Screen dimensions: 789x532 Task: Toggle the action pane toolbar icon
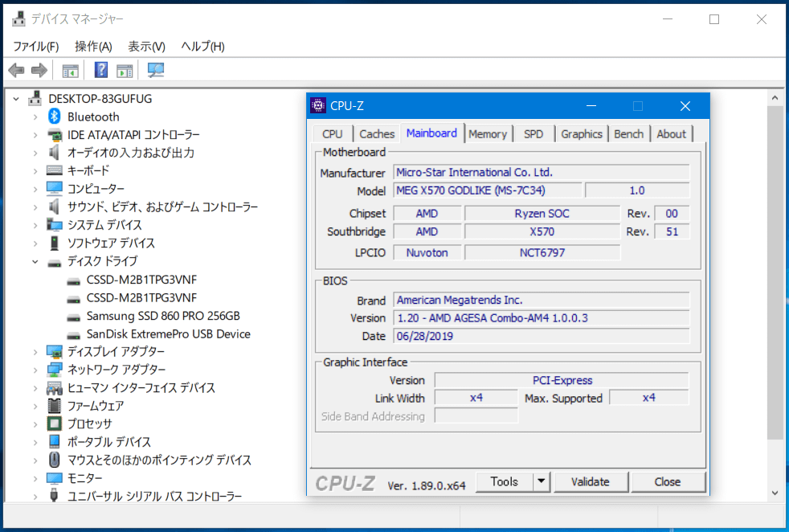coord(125,71)
